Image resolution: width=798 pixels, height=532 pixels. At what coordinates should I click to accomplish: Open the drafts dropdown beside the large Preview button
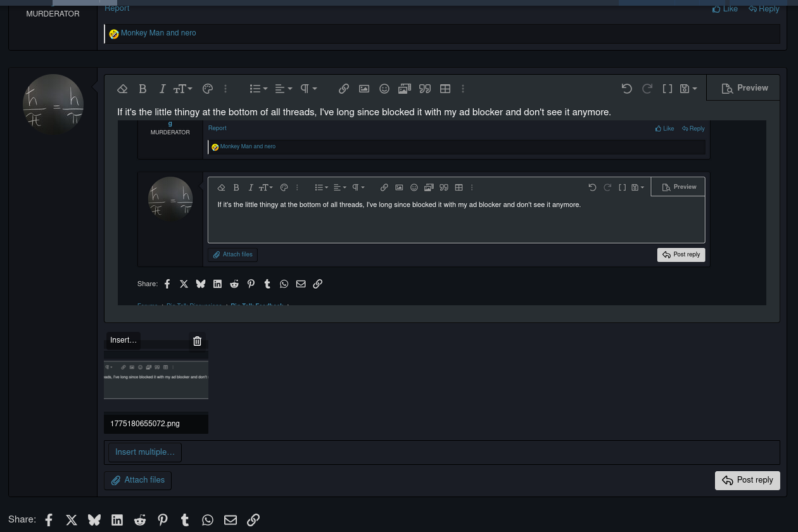[x=688, y=89]
